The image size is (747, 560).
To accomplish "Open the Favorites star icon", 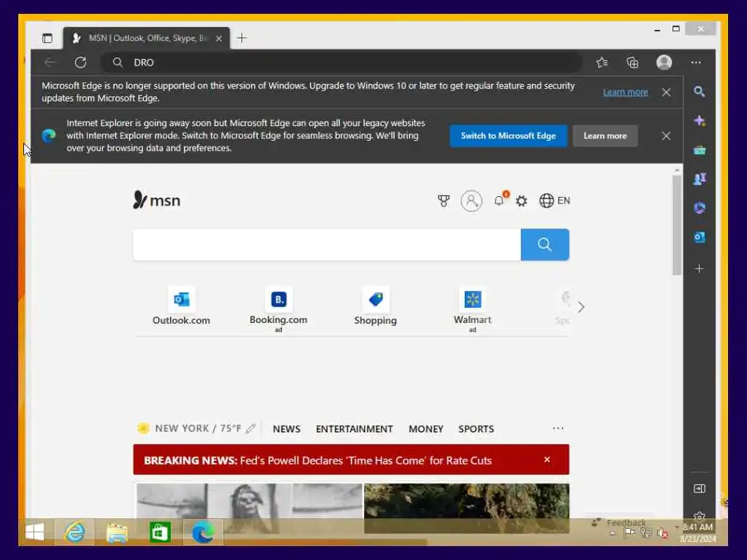I will (x=602, y=63).
